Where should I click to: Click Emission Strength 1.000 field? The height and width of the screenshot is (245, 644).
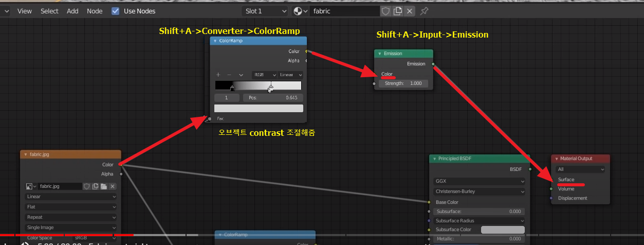[x=403, y=83]
